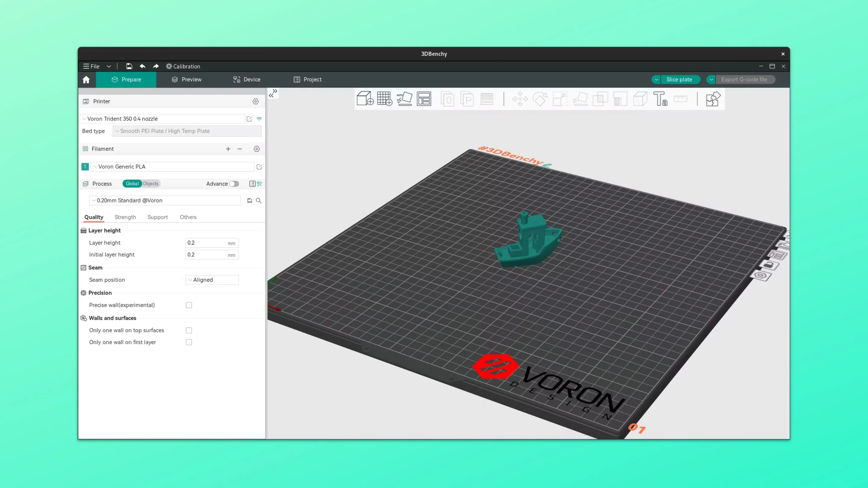Open the Text tool to add text
The image size is (868, 488).
pyautogui.click(x=660, y=99)
